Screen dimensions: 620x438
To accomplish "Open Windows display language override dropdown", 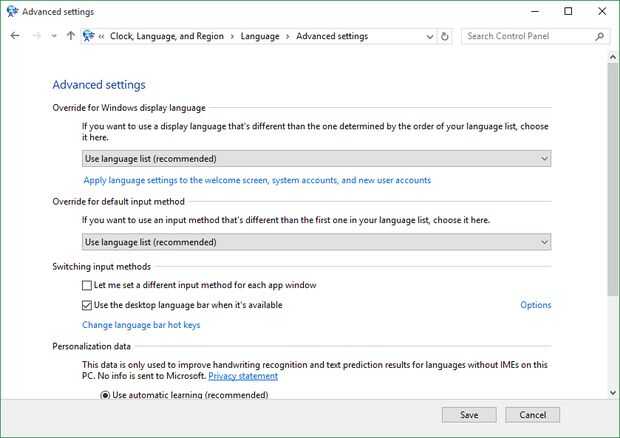I will (316, 158).
